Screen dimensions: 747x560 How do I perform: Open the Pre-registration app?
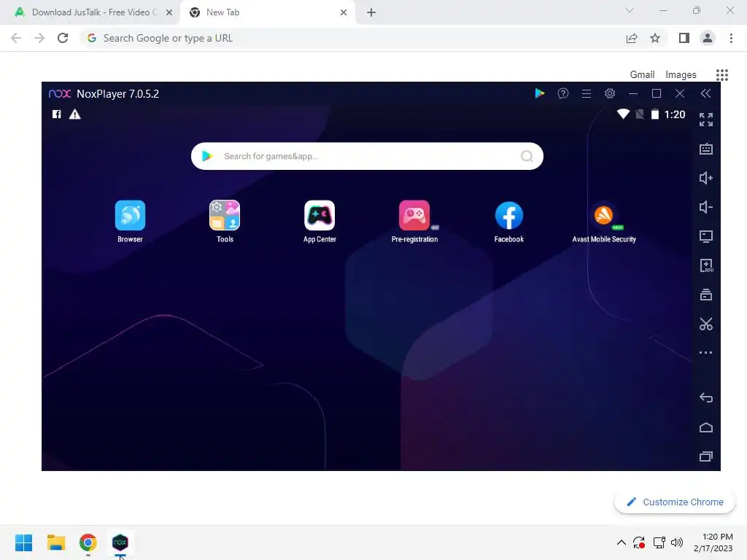tap(414, 216)
